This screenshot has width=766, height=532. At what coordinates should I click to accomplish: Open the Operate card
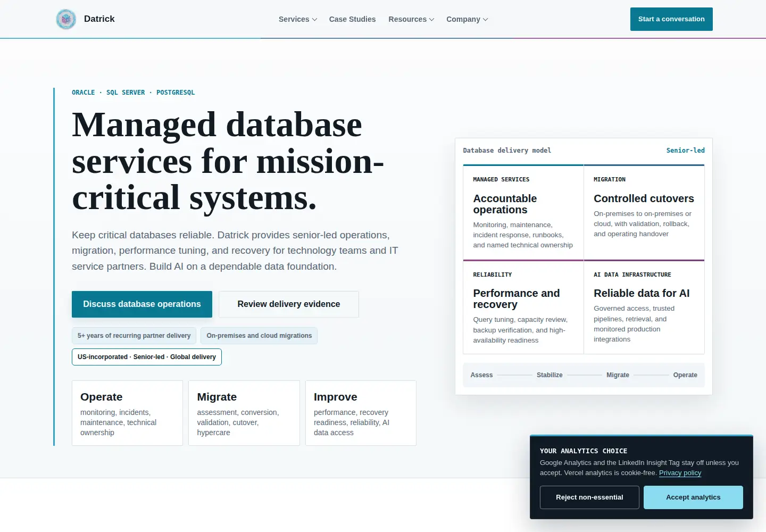(x=127, y=413)
